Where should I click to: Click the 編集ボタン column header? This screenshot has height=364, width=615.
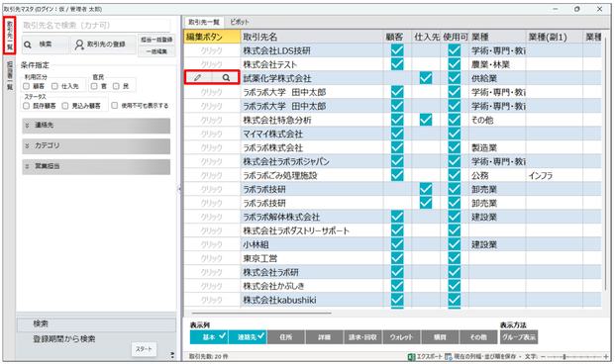click(x=212, y=37)
